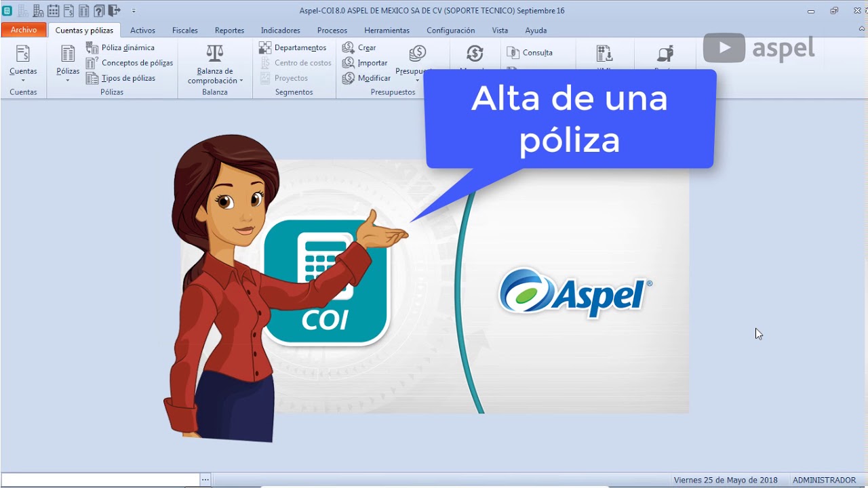Click the XML download document icon
The image size is (868, 488).
point(604,54)
